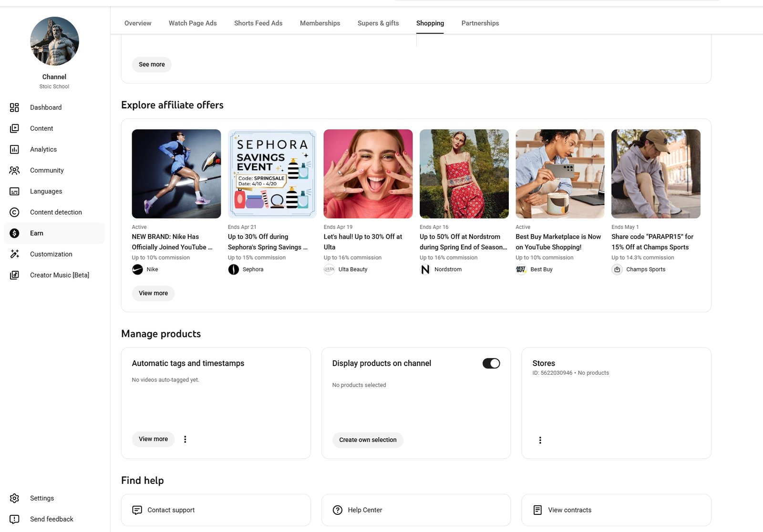This screenshot has width=763, height=532.
Task: Toggle Display products on channel switch
Action: 491,363
